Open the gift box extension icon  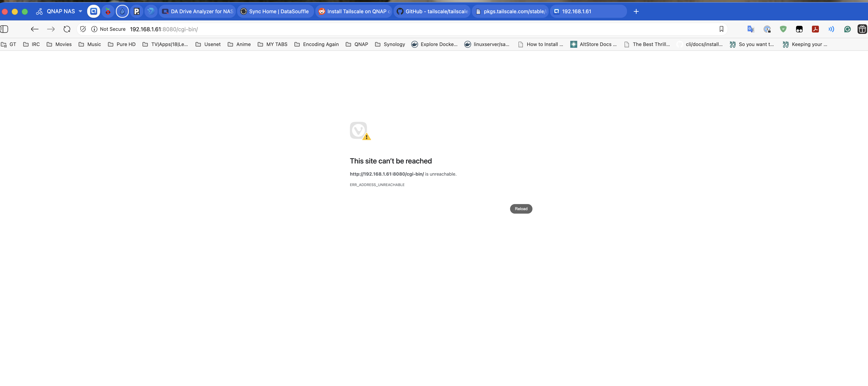point(862,29)
